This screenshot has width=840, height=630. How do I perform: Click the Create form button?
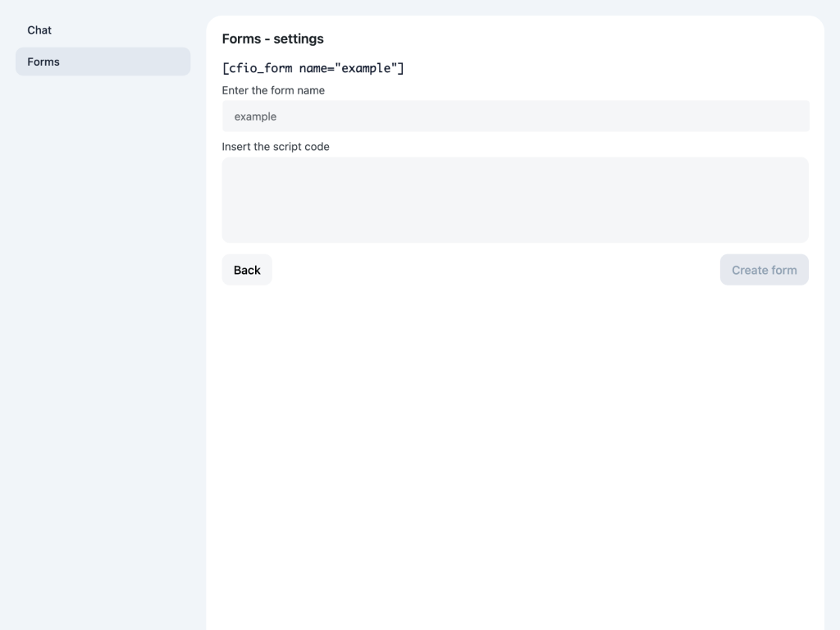point(764,270)
